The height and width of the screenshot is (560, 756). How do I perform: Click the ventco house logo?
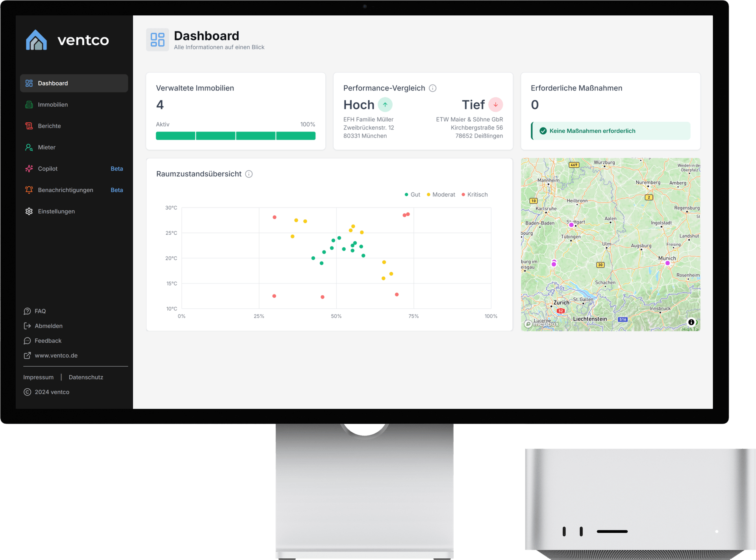coord(37,40)
